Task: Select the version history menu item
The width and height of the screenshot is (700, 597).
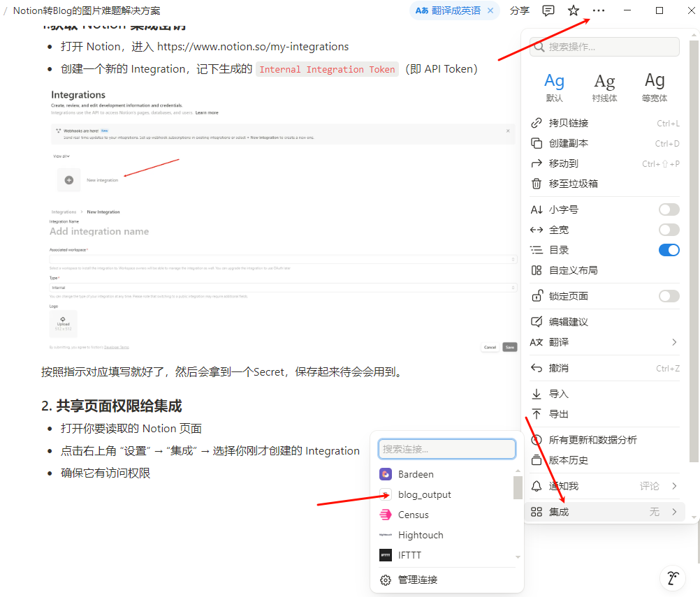Action: [604, 460]
